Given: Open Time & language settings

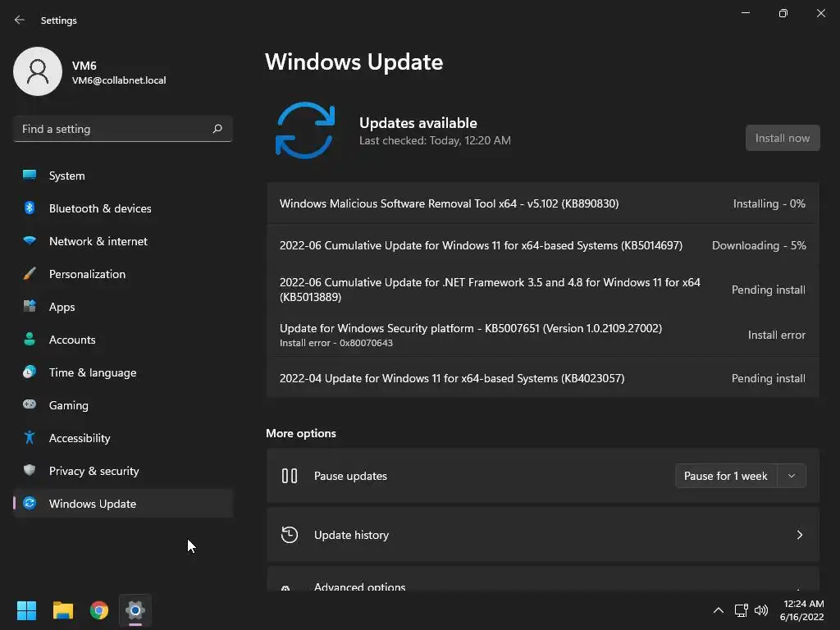Looking at the screenshot, I should point(123,372).
